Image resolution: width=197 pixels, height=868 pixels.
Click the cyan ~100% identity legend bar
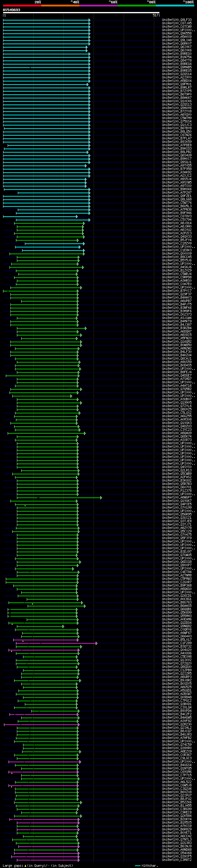click(175, 6)
